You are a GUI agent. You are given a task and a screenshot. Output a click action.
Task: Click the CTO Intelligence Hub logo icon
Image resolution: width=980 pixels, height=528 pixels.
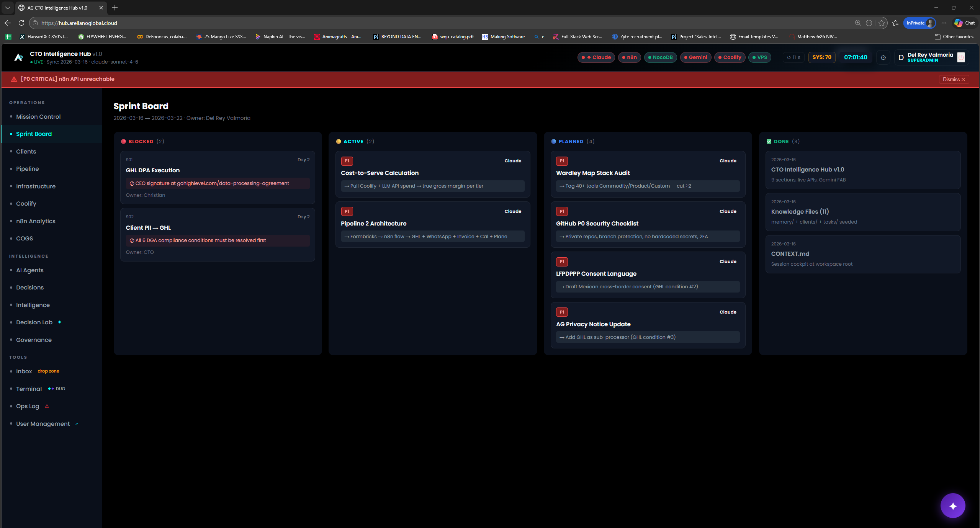click(x=18, y=57)
